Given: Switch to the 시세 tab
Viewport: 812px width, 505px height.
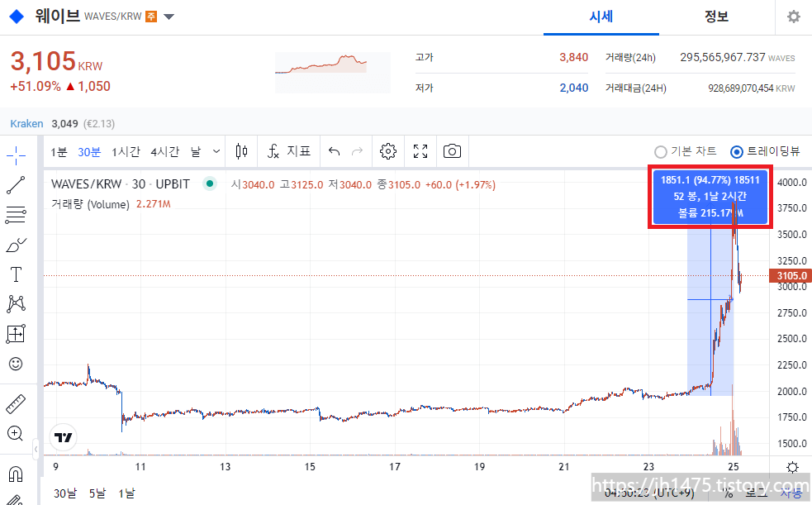Looking at the screenshot, I should click(x=601, y=17).
